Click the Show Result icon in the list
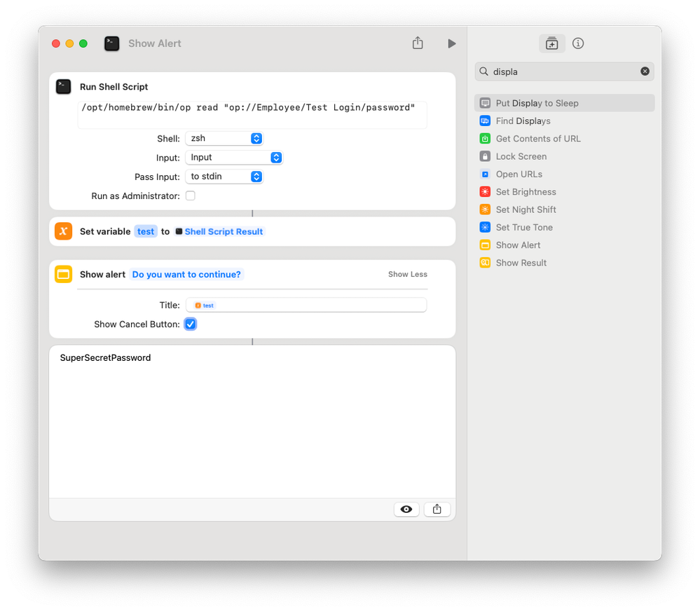 click(x=485, y=263)
